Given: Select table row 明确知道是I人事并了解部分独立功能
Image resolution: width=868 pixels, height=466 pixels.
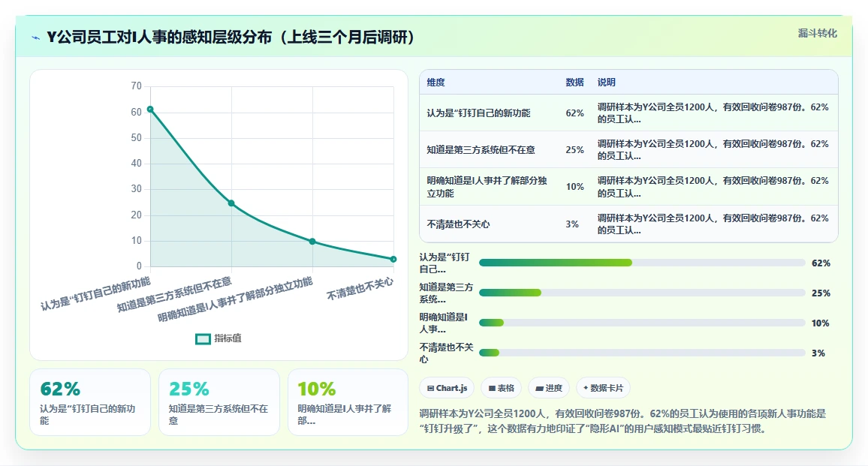Looking at the screenshot, I should pyautogui.click(x=629, y=187).
